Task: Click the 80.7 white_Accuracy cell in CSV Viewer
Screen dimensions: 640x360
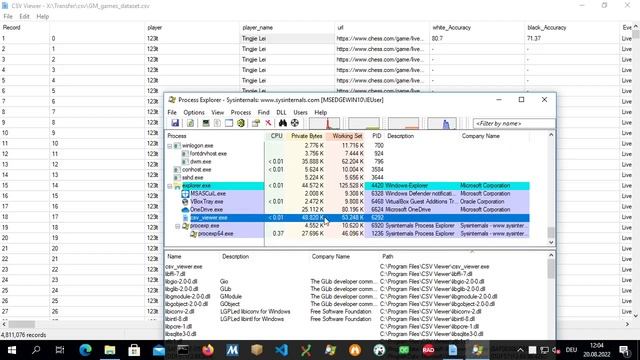Action: tap(476, 38)
